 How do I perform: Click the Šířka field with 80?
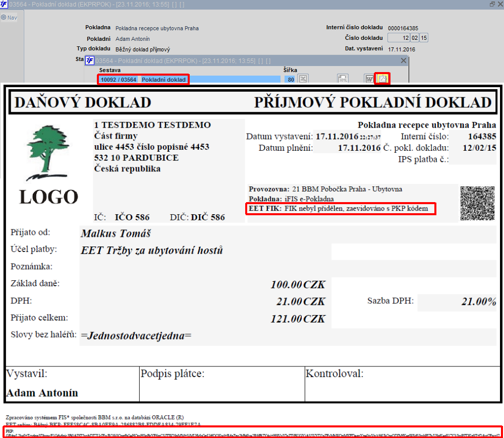tap(291, 79)
